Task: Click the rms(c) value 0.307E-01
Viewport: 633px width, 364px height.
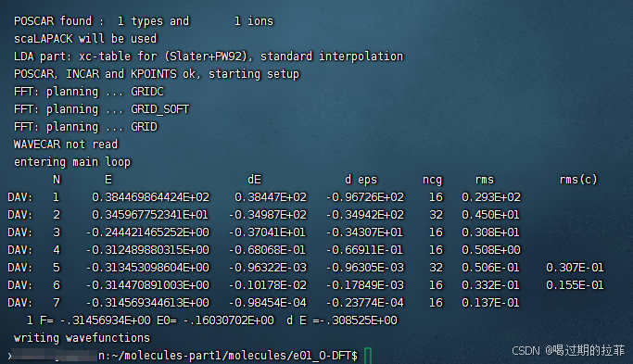Action: tap(575, 268)
